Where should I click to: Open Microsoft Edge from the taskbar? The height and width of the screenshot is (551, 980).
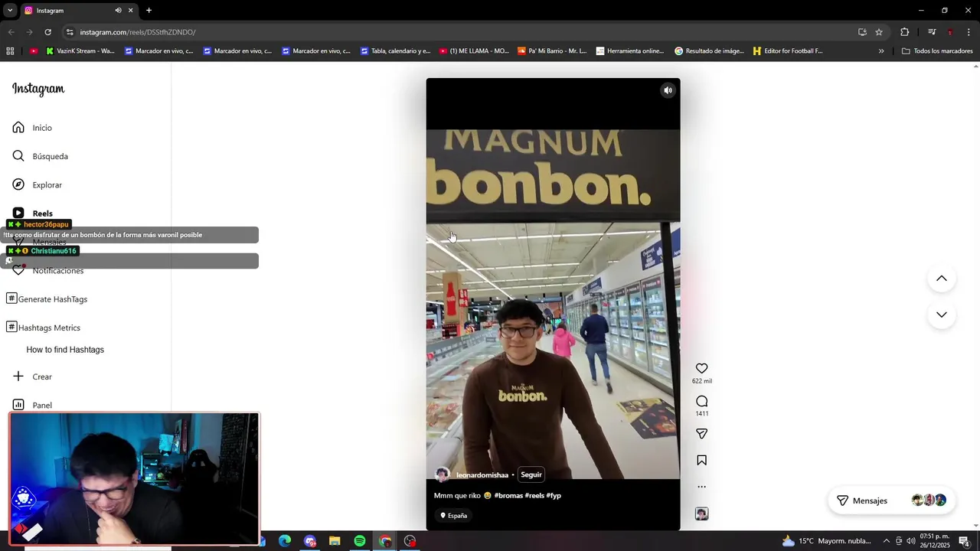[x=285, y=541]
